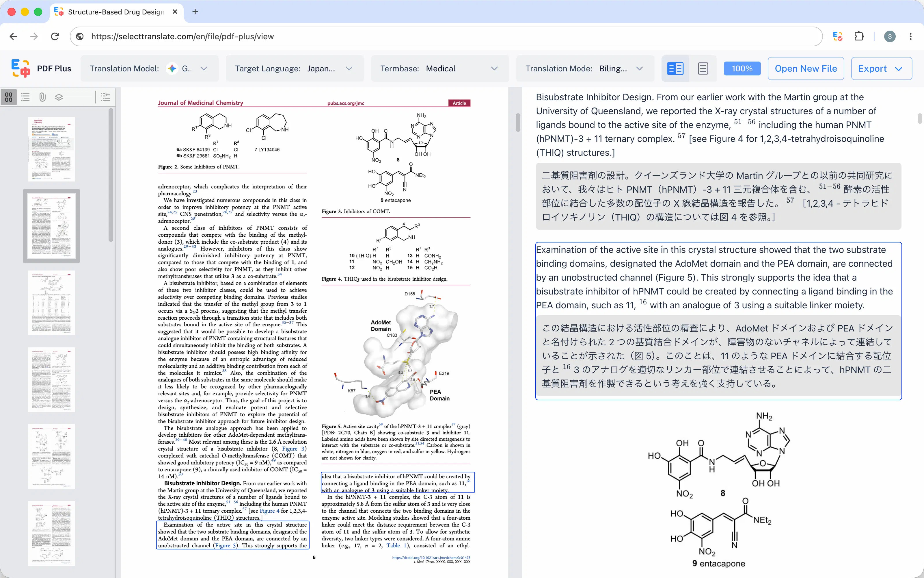Click the thumbnail sidebar scrollbar
The image size is (924, 578).
tap(111, 175)
